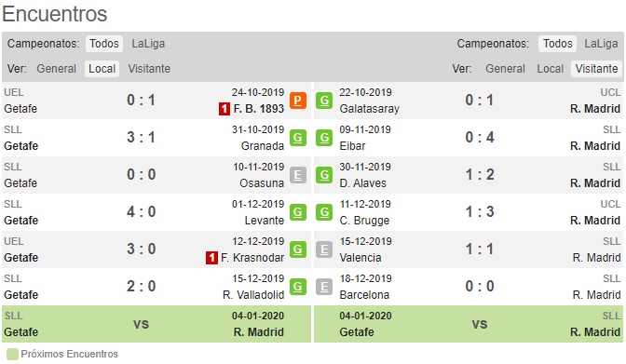Image resolution: width=626 pixels, height=364 pixels.
Task: Click grey E badge beside Barcelona match
Action: 324,287
